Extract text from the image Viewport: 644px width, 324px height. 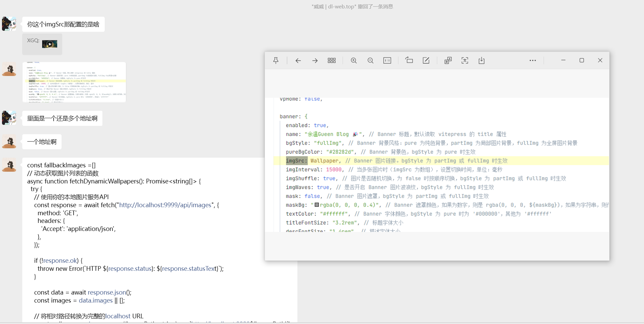(x=465, y=61)
